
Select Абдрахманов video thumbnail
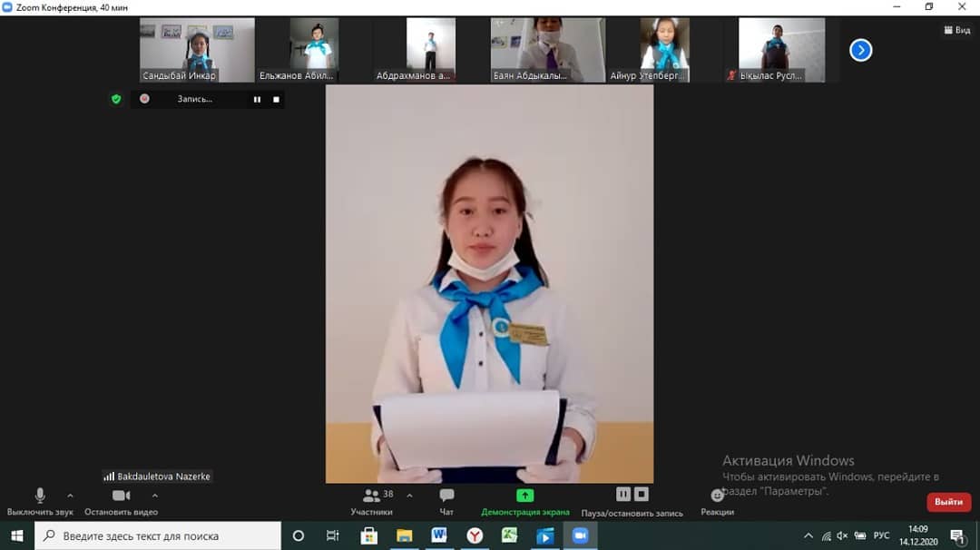[431, 50]
